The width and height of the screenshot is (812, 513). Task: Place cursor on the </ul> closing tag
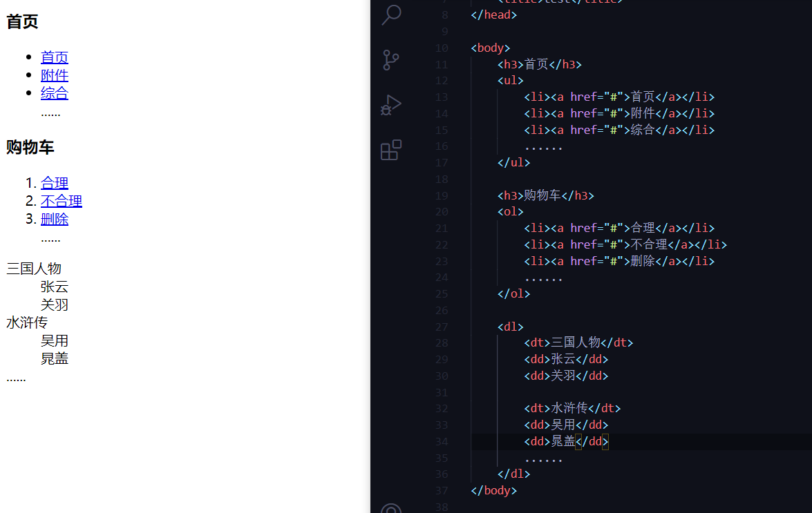click(513, 162)
